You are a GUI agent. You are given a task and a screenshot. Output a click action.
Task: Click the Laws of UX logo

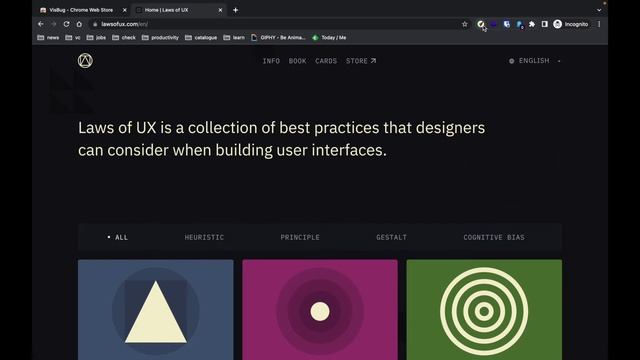[85, 61]
